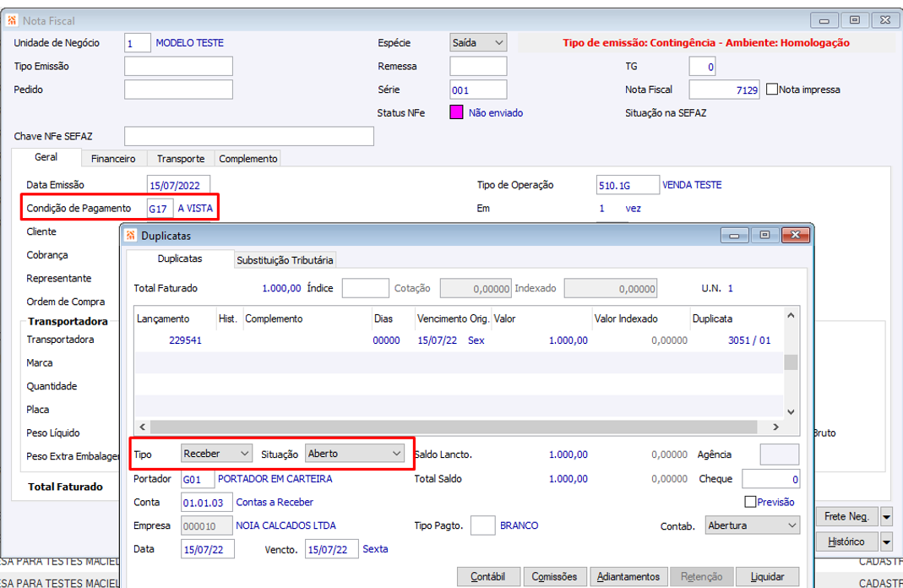903x588 pixels.
Task: Expand the arrow next to Histórico
Action: pyautogui.click(x=886, y=542)
